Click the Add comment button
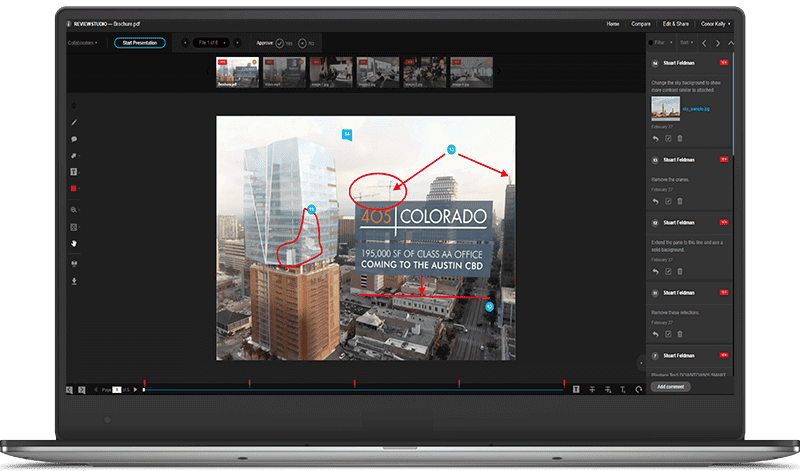Screen dimensions: 800x471 pos(670,387)
